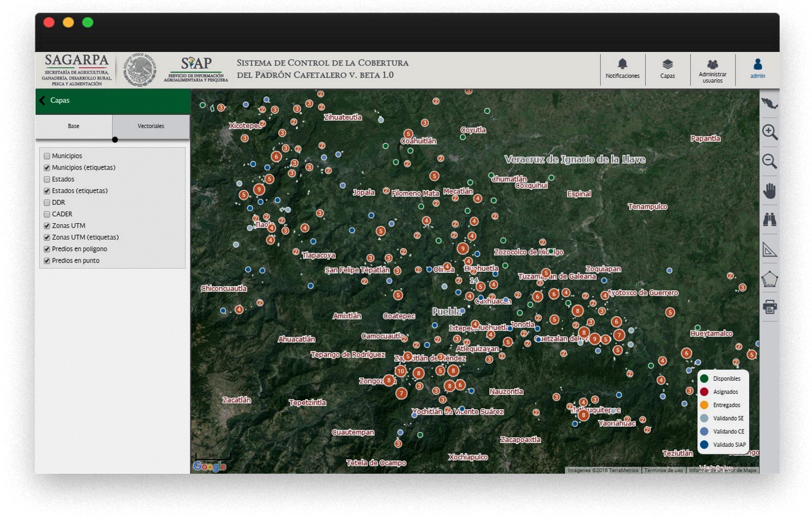The image size is (812, 524).
Task: Activate the pan hand tool
Action: coord(769,190)
